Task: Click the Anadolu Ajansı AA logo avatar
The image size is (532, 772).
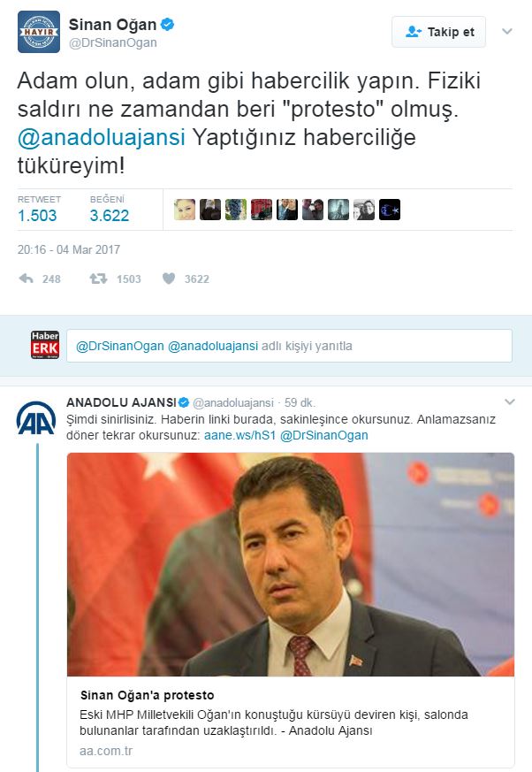Action: pyautogui.click(x=36, y=418)
